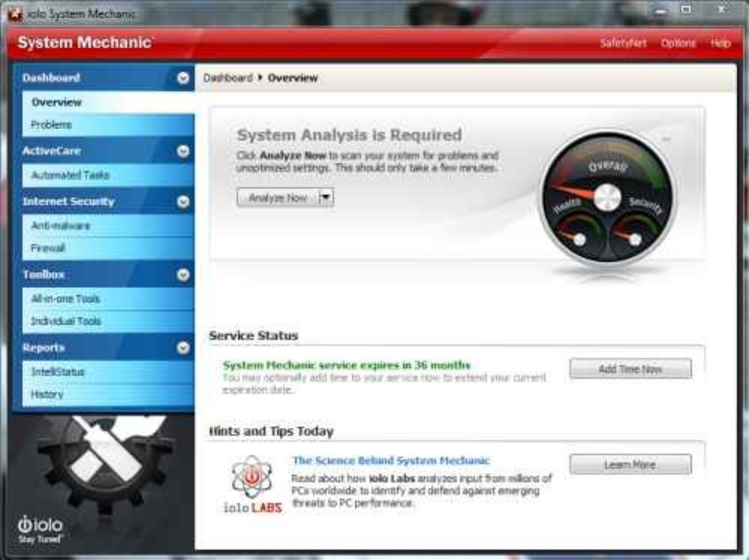Click the System Mechanic title bar app icon
Image resolution: width=749 pixels, height=560 pixels.
[15, 15]
